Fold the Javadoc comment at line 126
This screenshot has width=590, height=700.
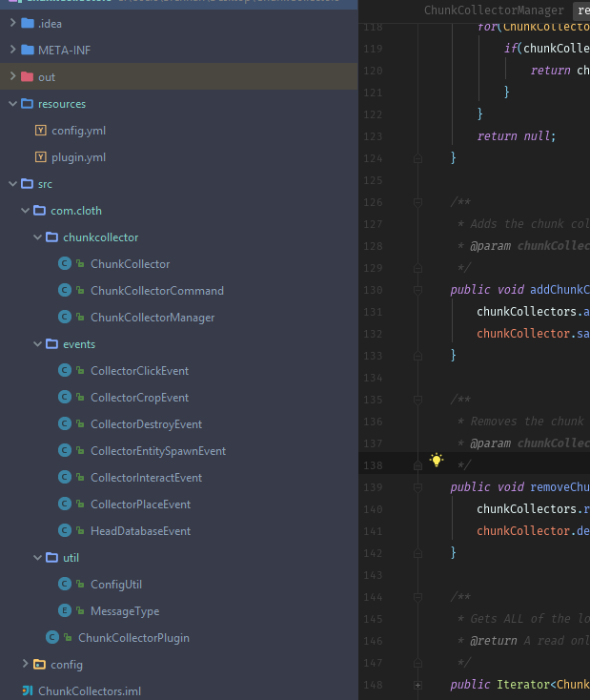[x=417, y=203]
